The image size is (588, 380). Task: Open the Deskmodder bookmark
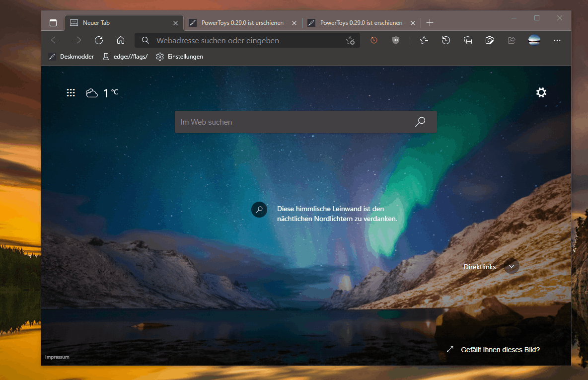[71, 56]
